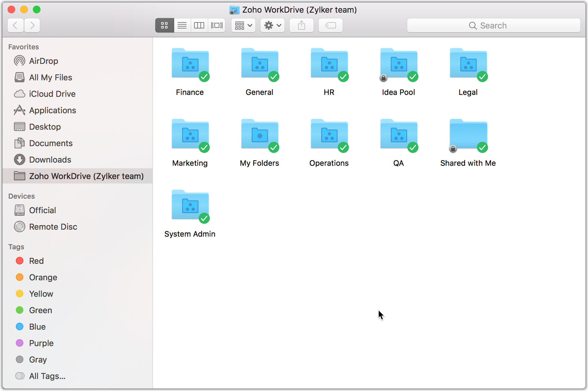Screen dimensions: 588x391
Task: Go forward to next folder
Action: (32, 25)
